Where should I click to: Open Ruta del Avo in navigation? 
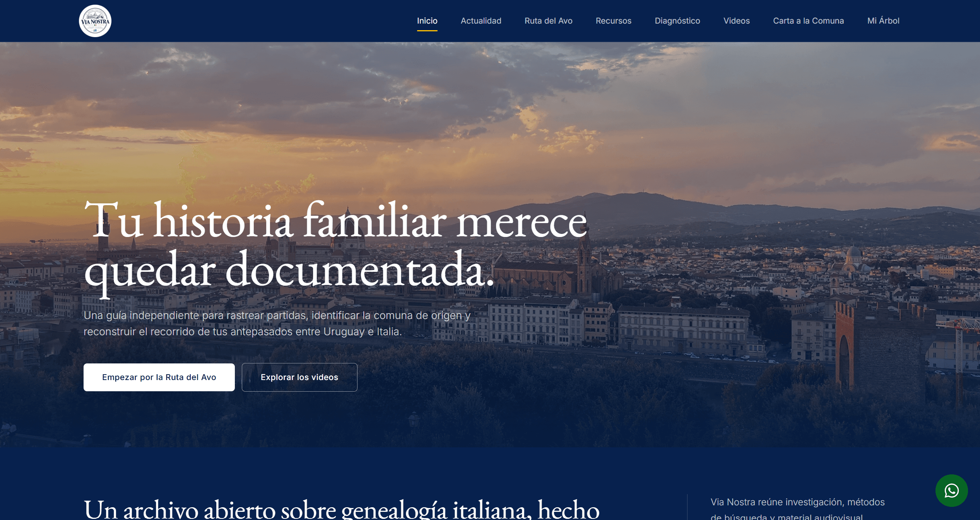click(548, 21)
